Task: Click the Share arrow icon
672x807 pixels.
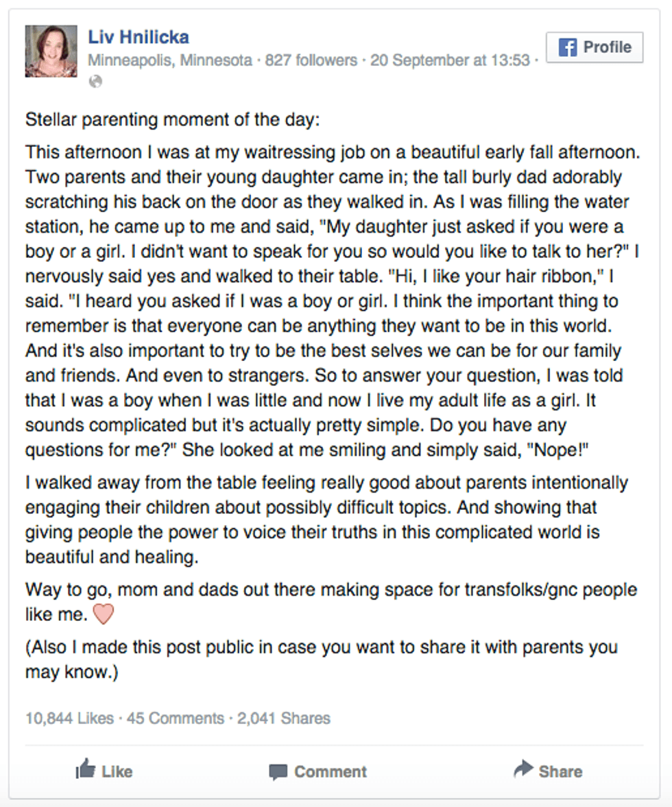Action: point(525,771)
